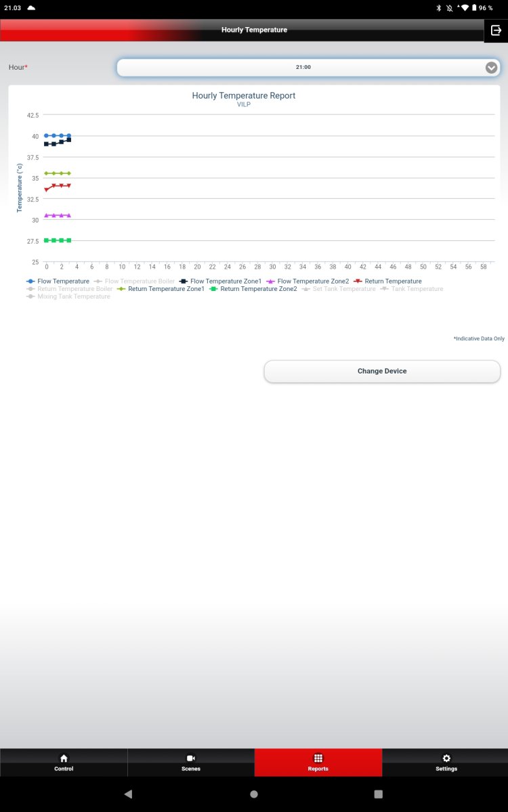The height and width of the screenshot is (812, 508).
Task: Select the 21:00 hour field
Action: 308,68
